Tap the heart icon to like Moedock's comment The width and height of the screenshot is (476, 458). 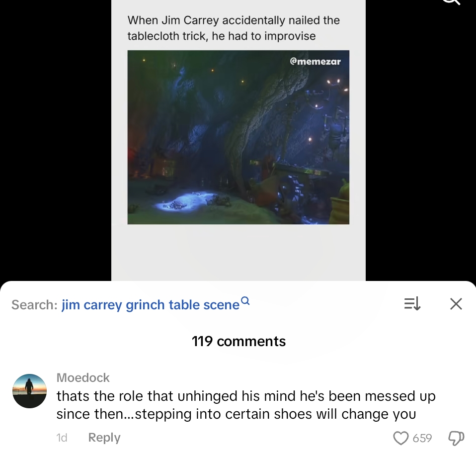400,438
